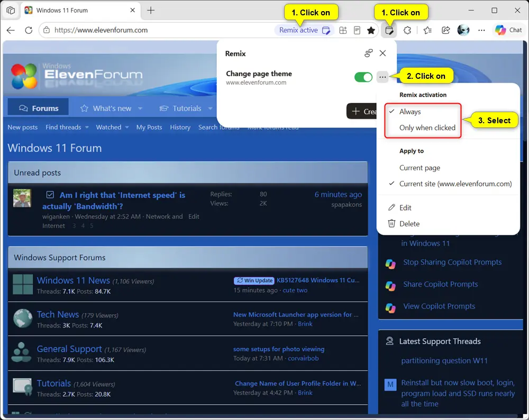Go to page 5 of the thread
The image size is (529, 420).
point(92,226)
